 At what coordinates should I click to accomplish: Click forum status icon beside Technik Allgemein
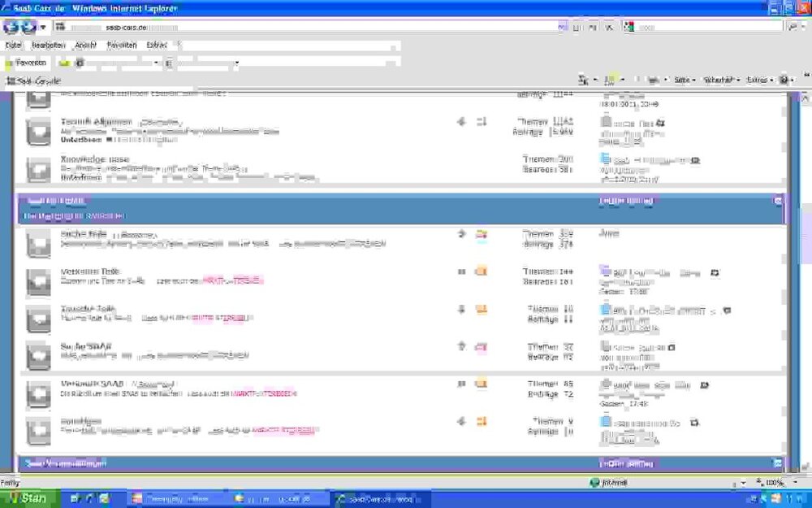coord(39,132)
